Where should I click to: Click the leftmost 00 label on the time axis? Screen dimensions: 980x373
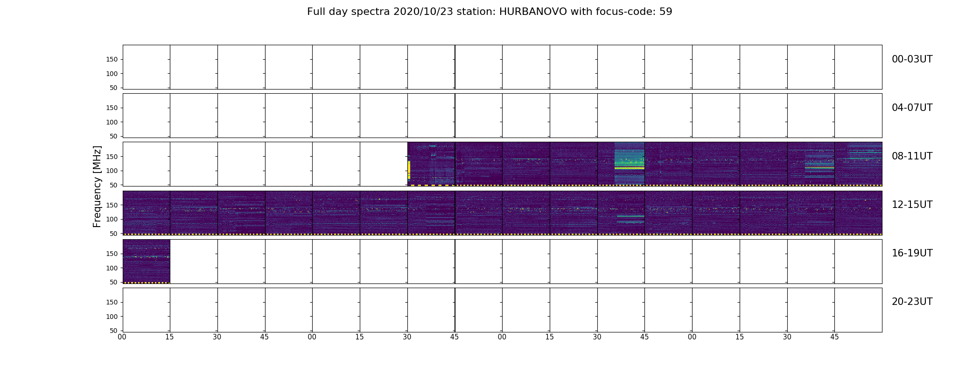tap(122, 337)
